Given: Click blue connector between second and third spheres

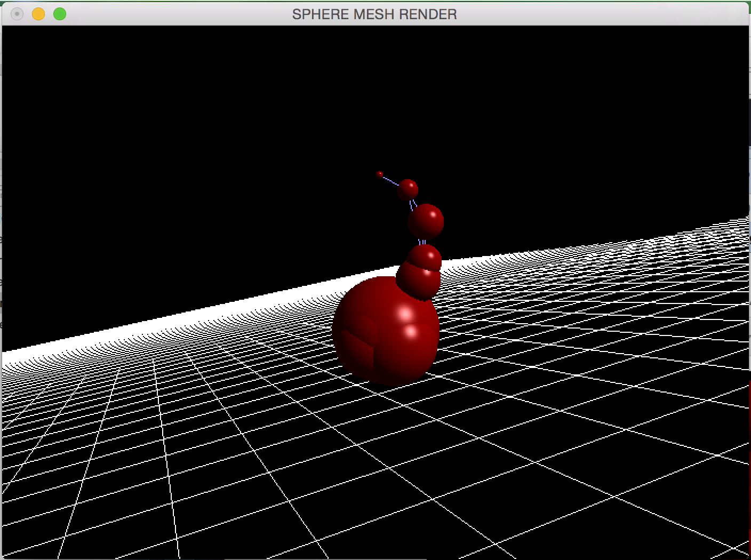Looking at the screenshot, I should (412, 204).
